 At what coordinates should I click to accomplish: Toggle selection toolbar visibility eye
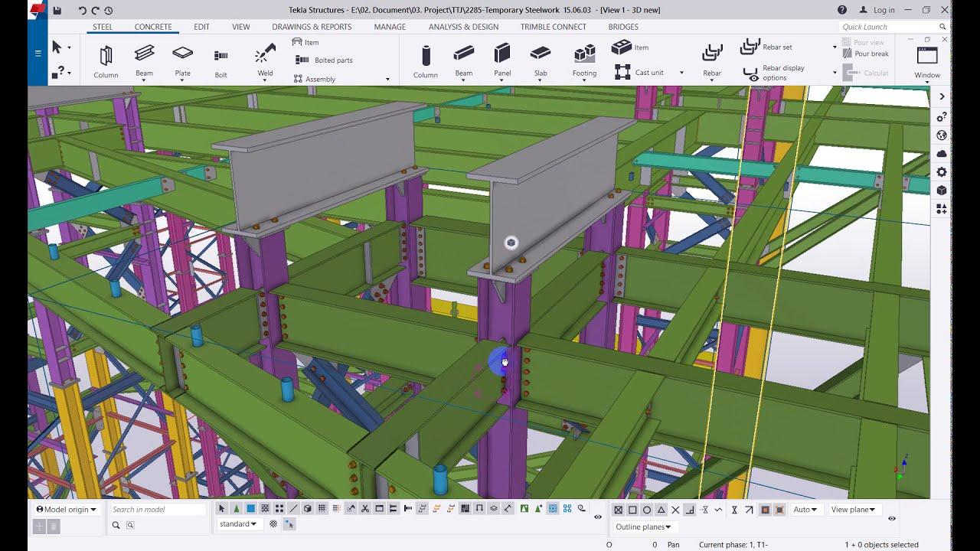(x=598, y=517)
